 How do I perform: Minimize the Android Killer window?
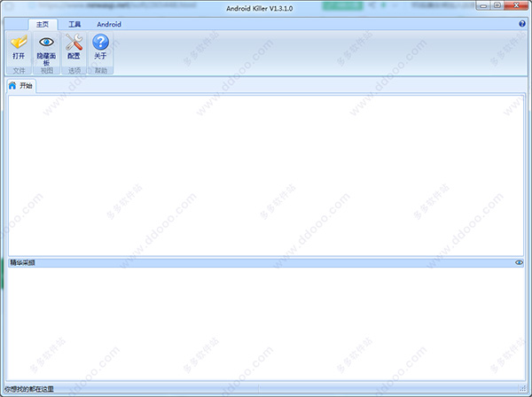483,5
